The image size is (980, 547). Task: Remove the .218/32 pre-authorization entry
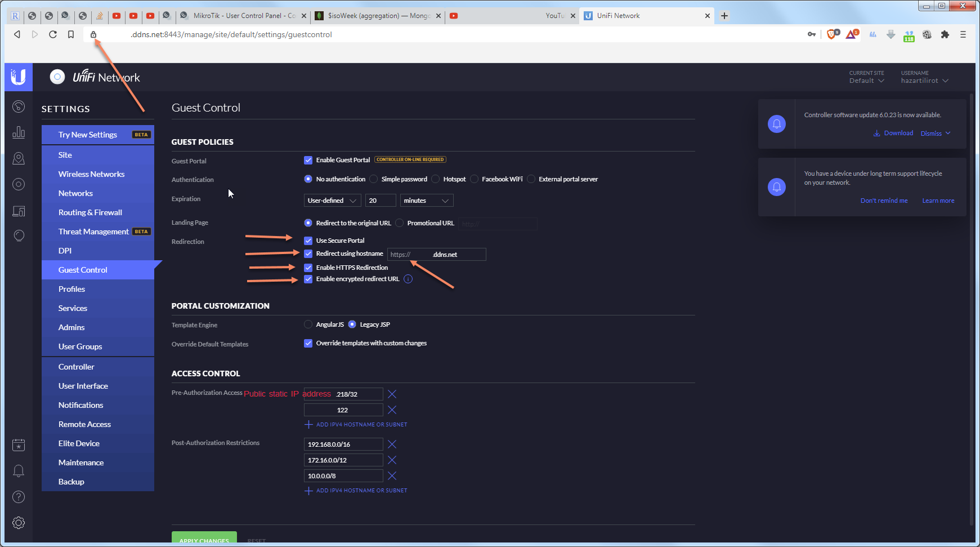click(392, 394)
